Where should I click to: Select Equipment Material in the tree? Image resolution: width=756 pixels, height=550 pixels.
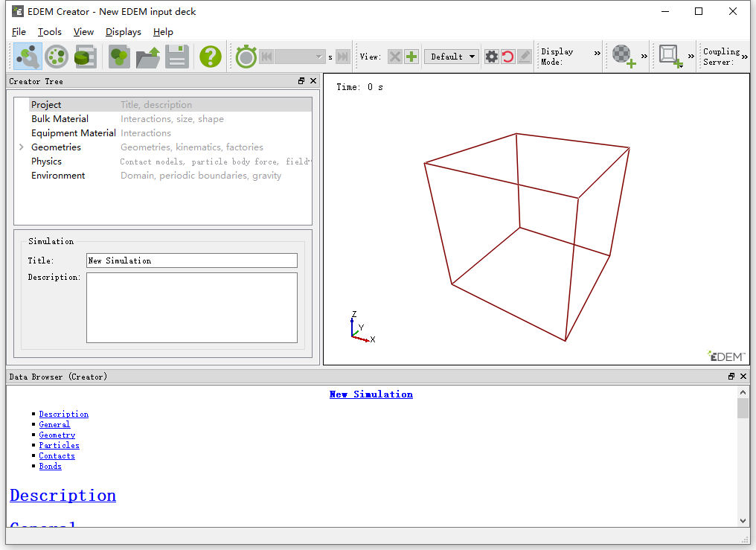pyautogui.click(x=74, y=133)
